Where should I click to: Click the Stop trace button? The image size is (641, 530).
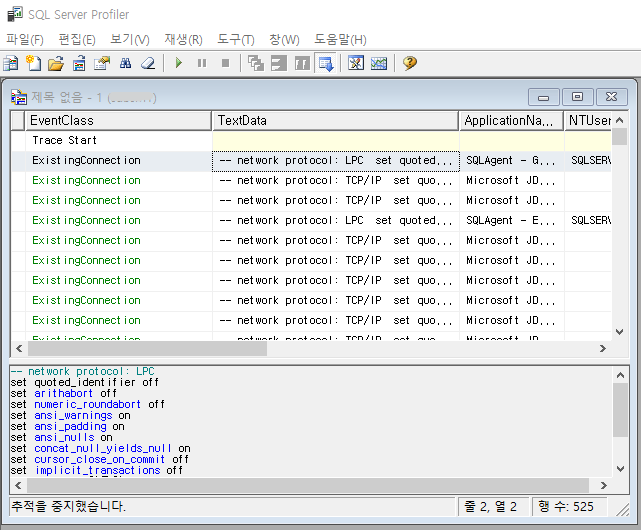225,63
